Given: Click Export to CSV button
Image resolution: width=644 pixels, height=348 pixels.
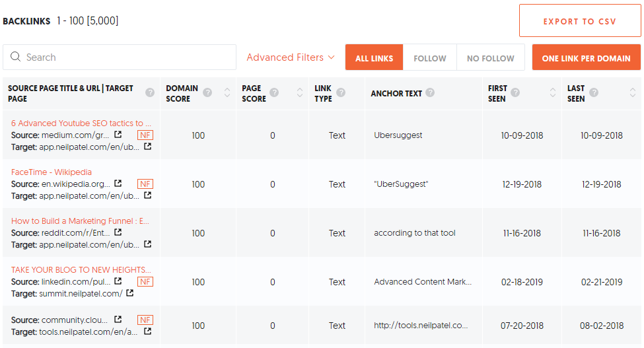Looking at the screenshot, I should coord(579,21).
